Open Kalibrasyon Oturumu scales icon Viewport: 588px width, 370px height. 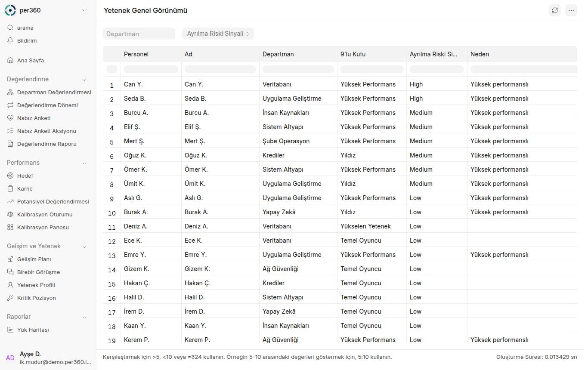click(x=10, y=214)
